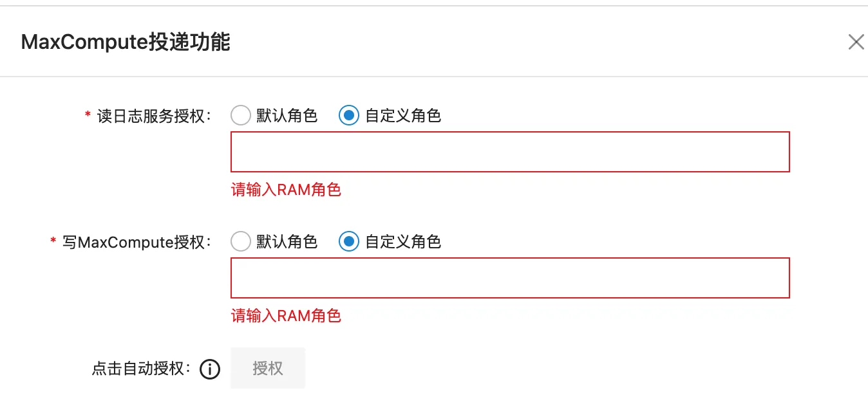Close the MaxCompute投递功能 dialog
The image size is (868, 395).
click(x=856, y=42)
